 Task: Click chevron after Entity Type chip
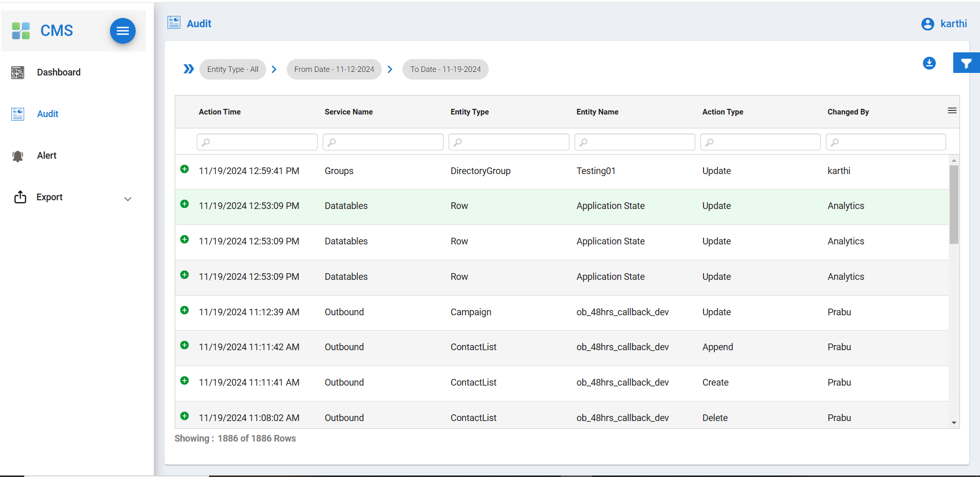(274, 69)
